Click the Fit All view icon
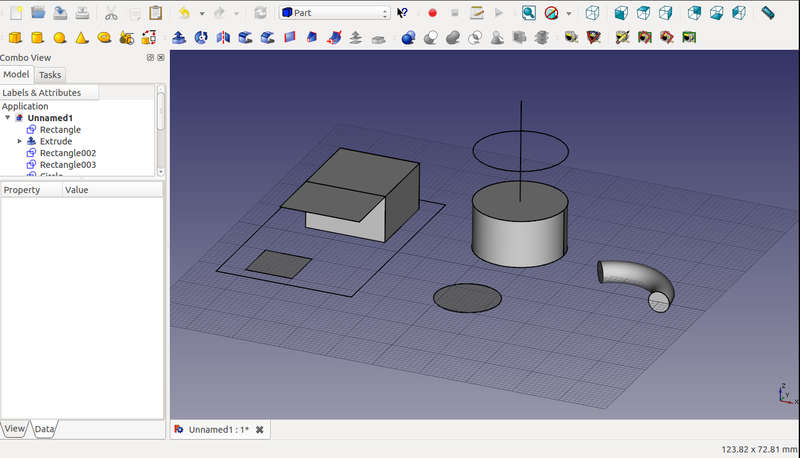 [528, 13]
